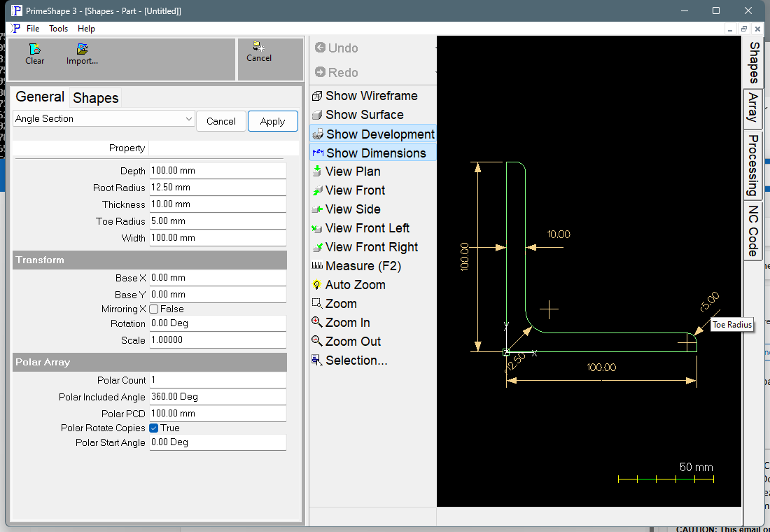Edit the Polar Start Angle field
Viewport: 770px width, 532px height.
[218, 442]
